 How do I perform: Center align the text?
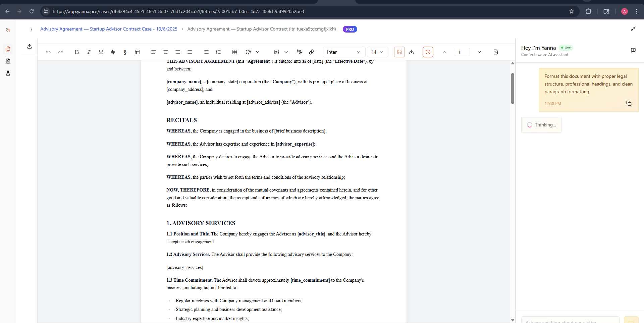[x=166, y=52]
